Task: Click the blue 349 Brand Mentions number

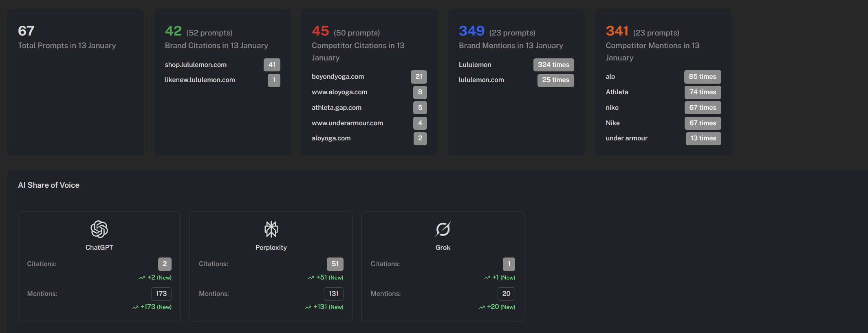Action: [471, 31]
